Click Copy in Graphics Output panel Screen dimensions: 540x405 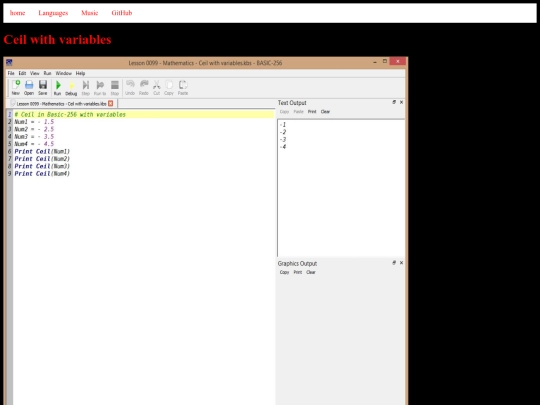coord(284,272)
